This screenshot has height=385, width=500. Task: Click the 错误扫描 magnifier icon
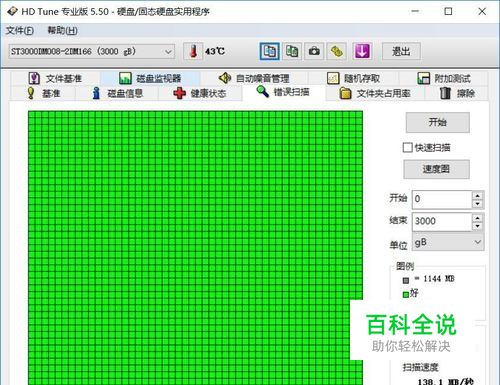pos(262,91)
